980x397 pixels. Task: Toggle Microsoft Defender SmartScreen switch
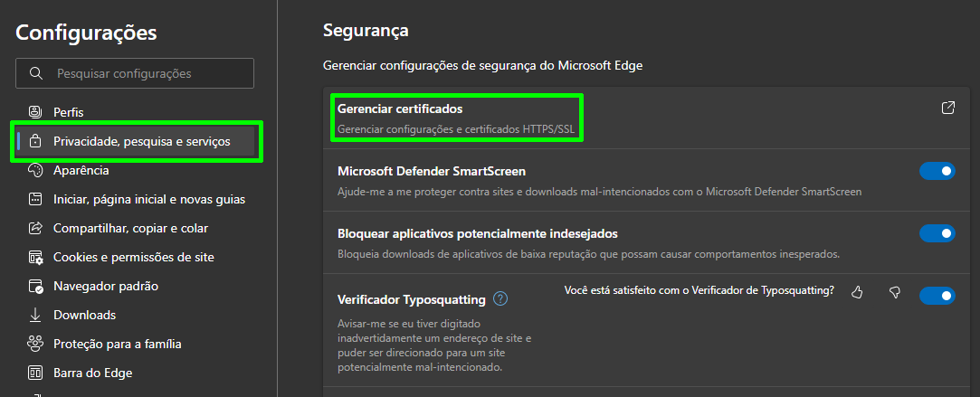tap(937, 170)
